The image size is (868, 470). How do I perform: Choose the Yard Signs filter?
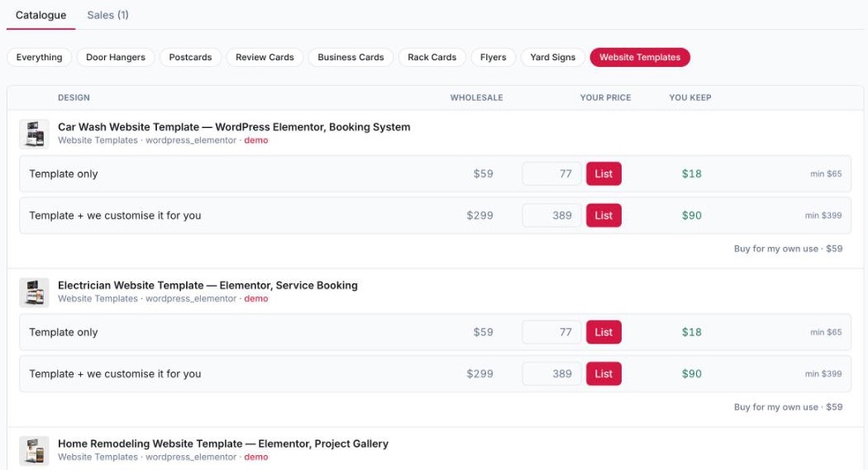click(x=553, y=57)
